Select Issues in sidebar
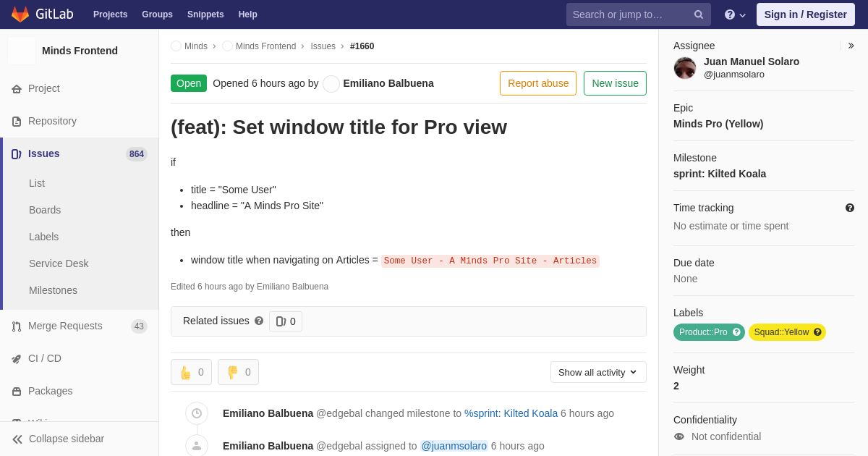The image size is (868, 456). tap(80, 153)
